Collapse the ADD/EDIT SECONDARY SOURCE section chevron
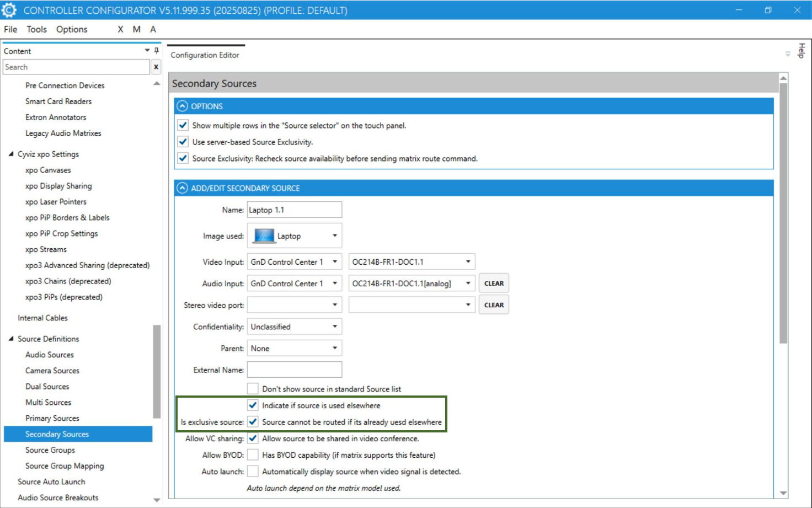Image resolution: width=812 pixels, height=508 pixels. (x=183, y=189)
